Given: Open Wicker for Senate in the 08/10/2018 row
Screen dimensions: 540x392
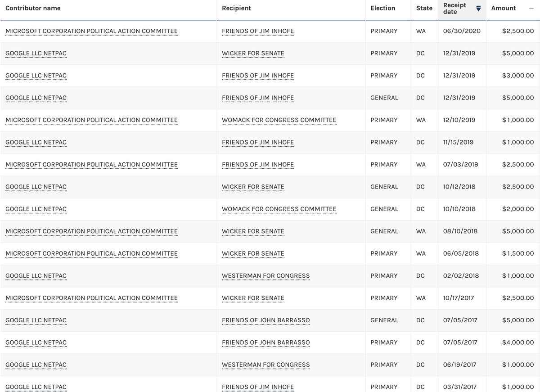Looking at the screenshot, I should click(253, 231).
